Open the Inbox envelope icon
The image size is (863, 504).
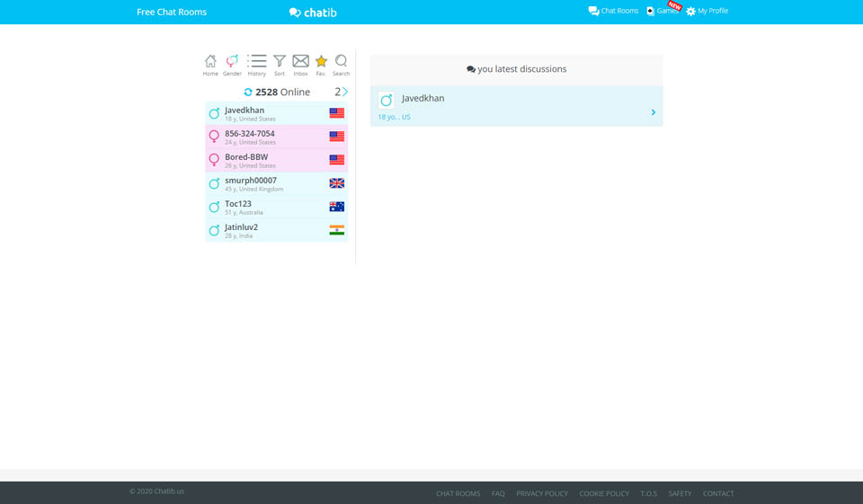300,62
